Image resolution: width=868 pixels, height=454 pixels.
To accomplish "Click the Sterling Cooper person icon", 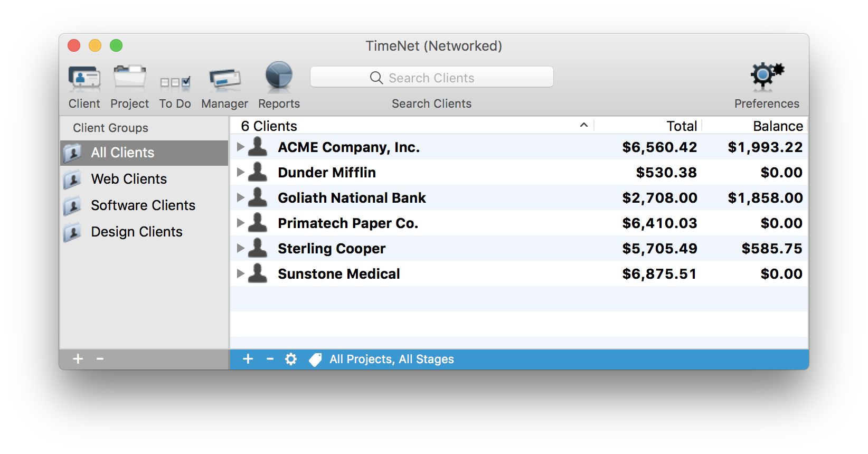I will coord(258,248).
